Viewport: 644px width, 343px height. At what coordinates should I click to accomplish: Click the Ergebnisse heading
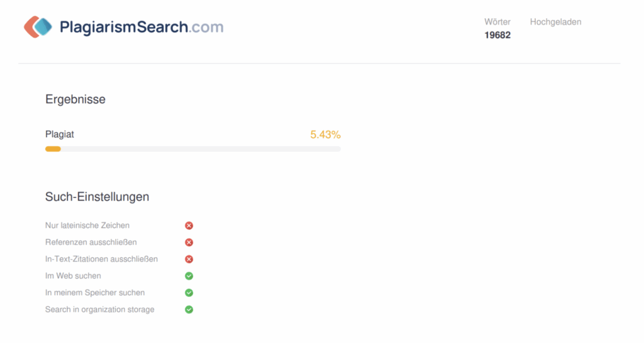point(75,99)
